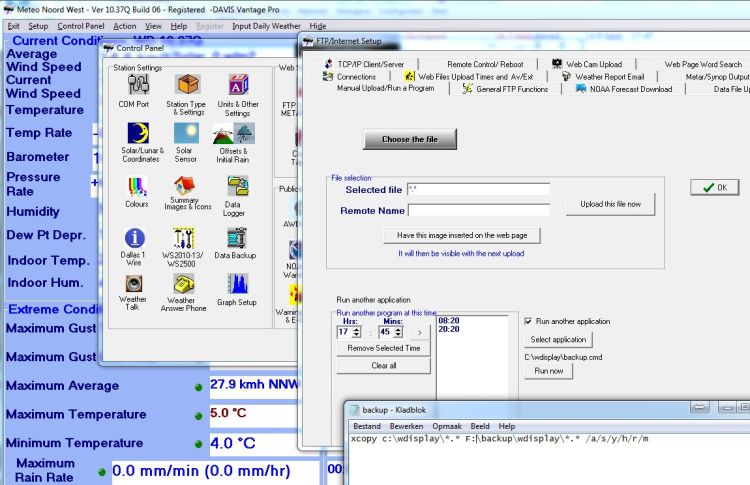Increase the Hrs spinner value
750x485 pixels.
pos(357,329)
